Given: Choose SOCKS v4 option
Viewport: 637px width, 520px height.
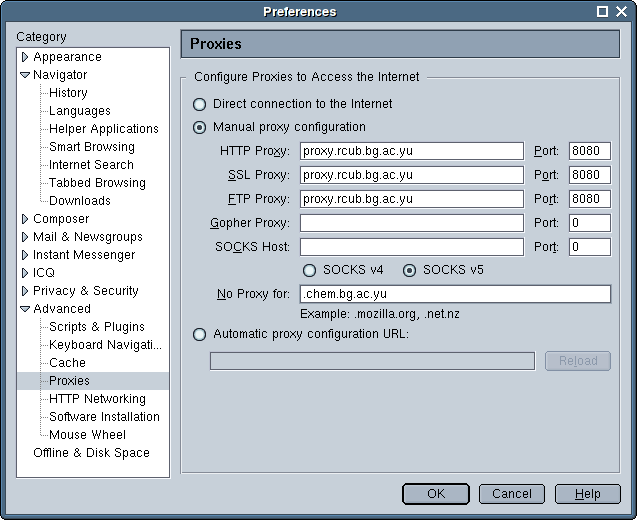Looking at the screenshot, I should [310, 271].
